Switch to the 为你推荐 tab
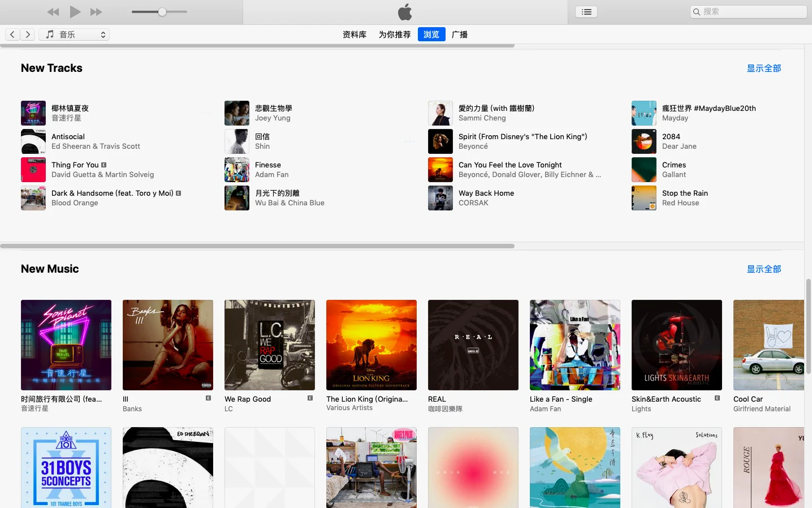Screen dimensions: 812x508 395,35
